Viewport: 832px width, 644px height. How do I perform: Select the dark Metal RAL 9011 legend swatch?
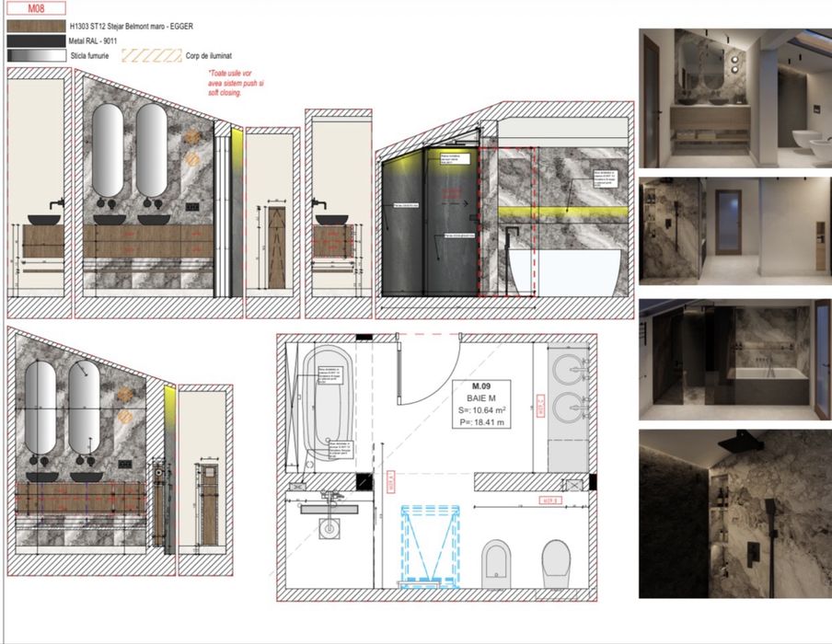(36, 40)
